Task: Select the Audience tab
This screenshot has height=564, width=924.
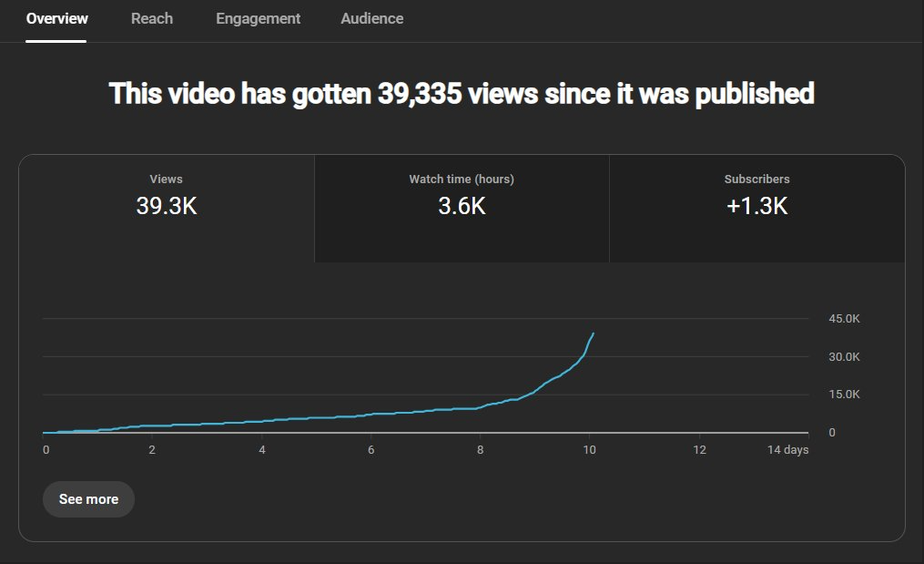Action: [x=371, y=19]
